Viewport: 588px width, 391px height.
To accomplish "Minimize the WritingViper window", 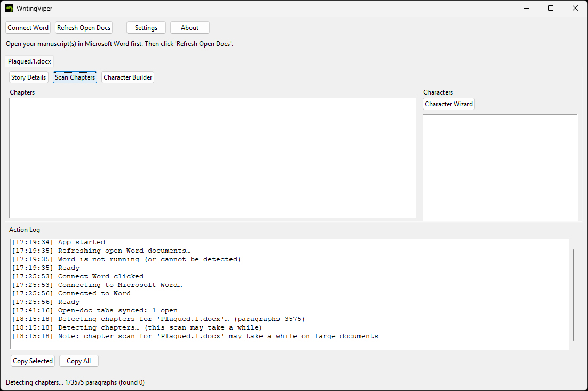I will tap(526, 8).
